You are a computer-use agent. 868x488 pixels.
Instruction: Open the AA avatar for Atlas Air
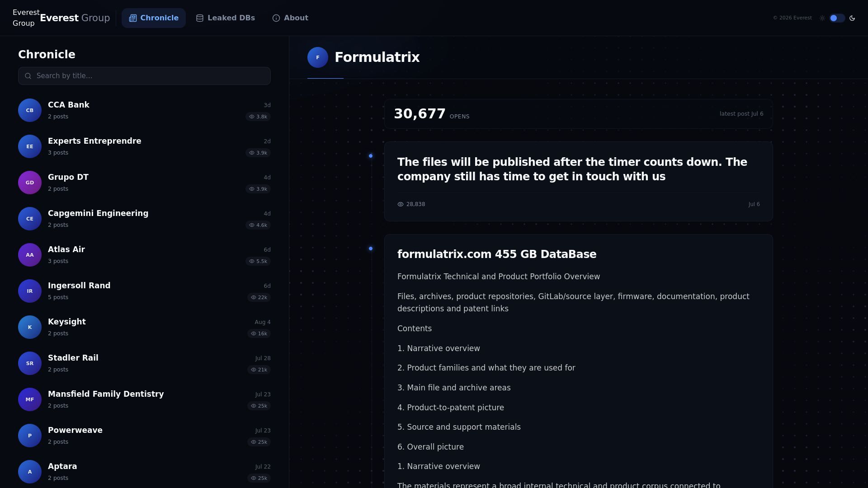tap(30, 255)
